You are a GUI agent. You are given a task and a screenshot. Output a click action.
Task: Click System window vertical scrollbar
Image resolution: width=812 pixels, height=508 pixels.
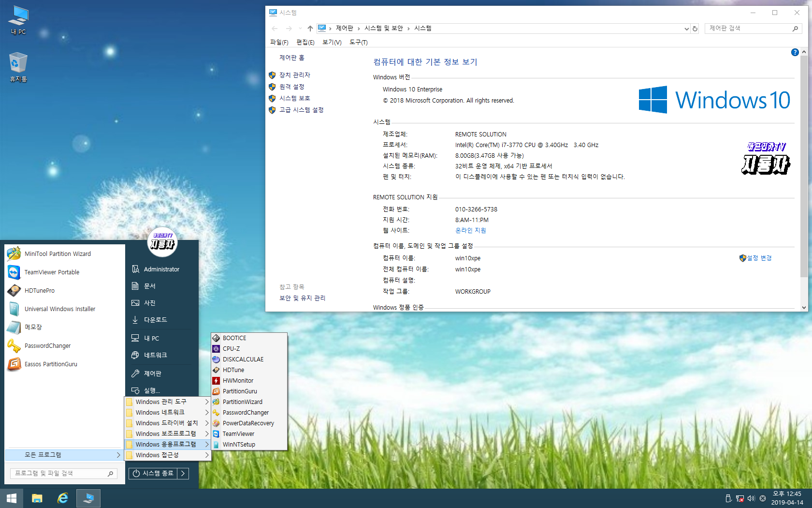click(804, 166)
